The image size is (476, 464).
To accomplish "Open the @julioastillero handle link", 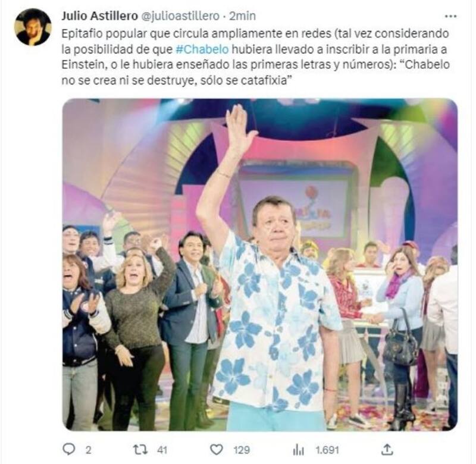I will 181,16.
